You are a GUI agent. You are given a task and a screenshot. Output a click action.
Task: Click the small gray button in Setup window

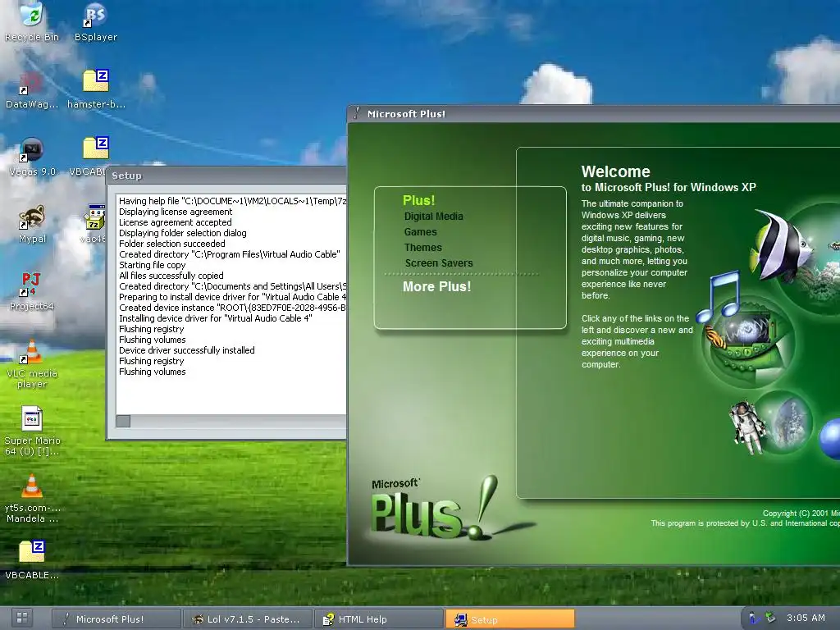(x=123, y=421)
